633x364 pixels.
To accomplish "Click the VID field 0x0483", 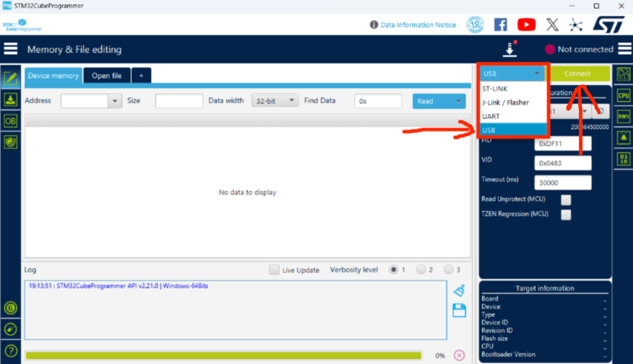I will (563, 163).
